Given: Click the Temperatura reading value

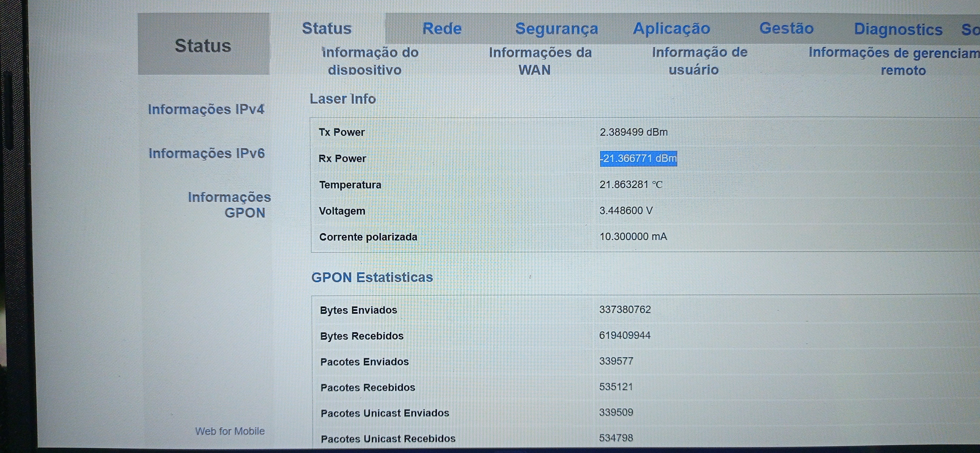Looking at the screenshot, I should pyautogui.click(x=630, y=185).
